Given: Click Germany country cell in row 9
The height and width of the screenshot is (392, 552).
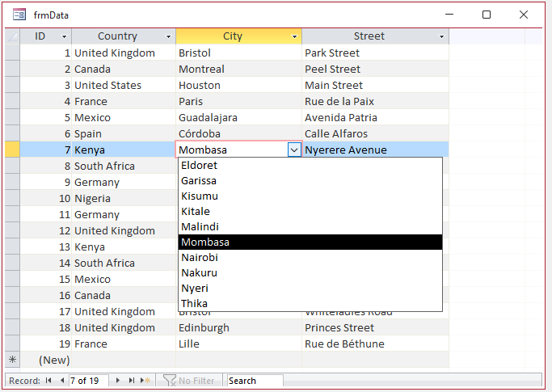Looking at the screenshot, I should point(124,182).
